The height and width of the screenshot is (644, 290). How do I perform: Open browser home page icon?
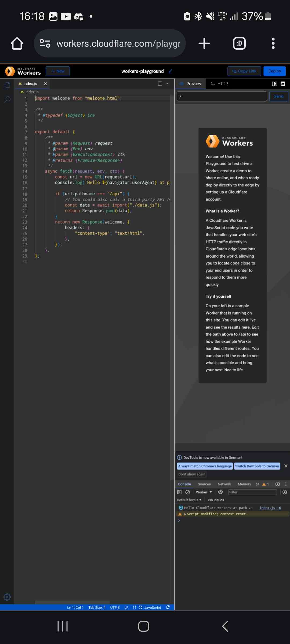click(x=17, y=43)
